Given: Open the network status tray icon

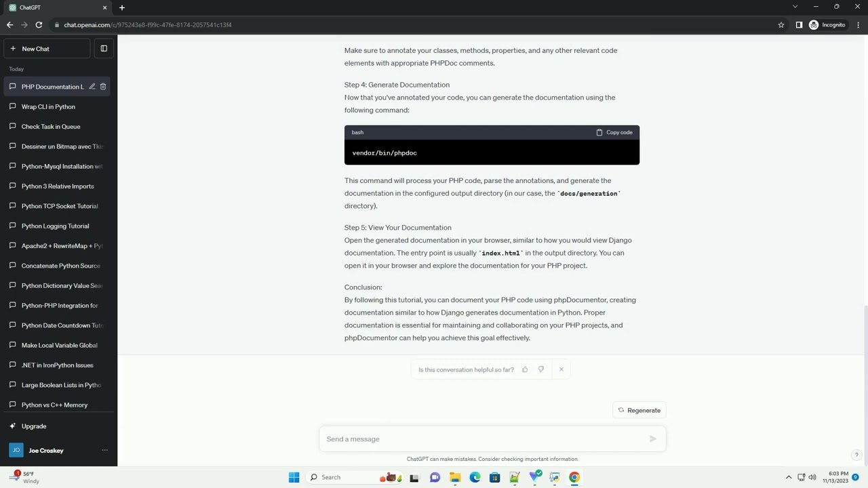Looking at the screenshot, I should click(801, 477).
